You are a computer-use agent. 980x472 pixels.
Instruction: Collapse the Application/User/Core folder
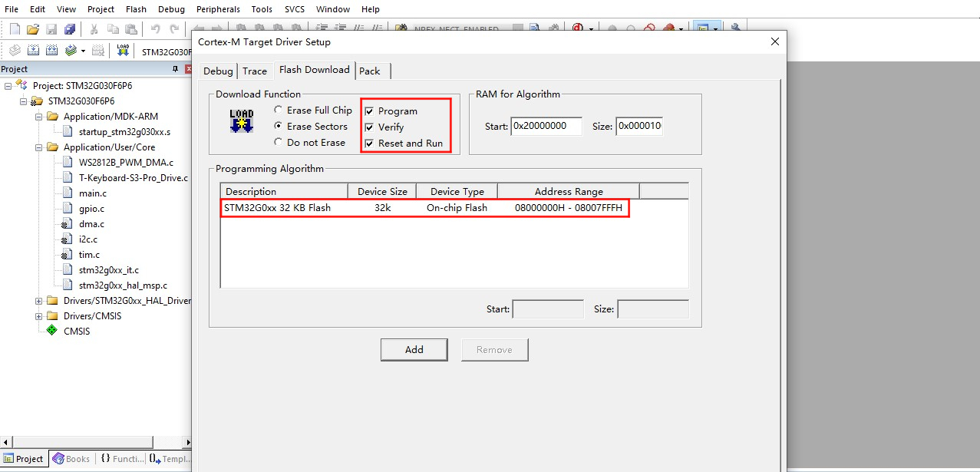click(x=39, y=147)
